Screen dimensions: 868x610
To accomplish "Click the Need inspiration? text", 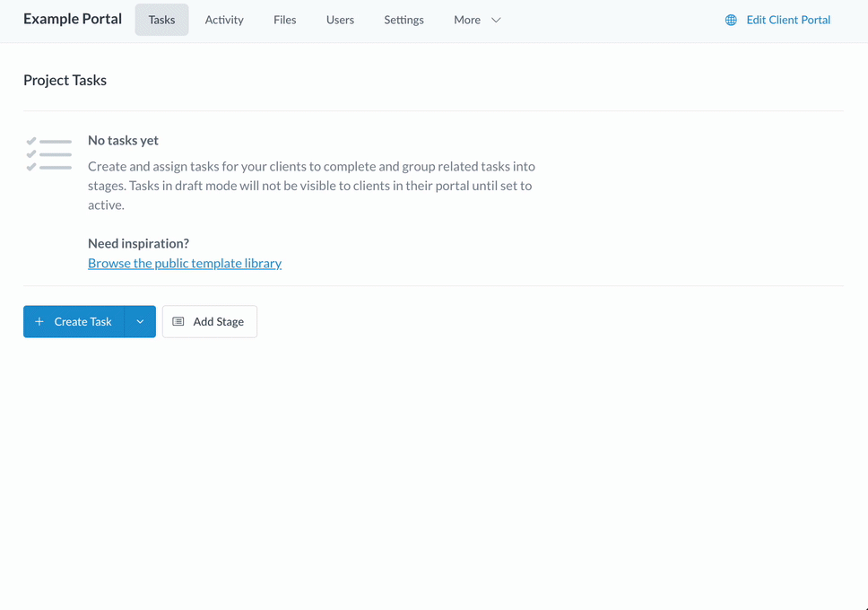I will pos(138,244).
